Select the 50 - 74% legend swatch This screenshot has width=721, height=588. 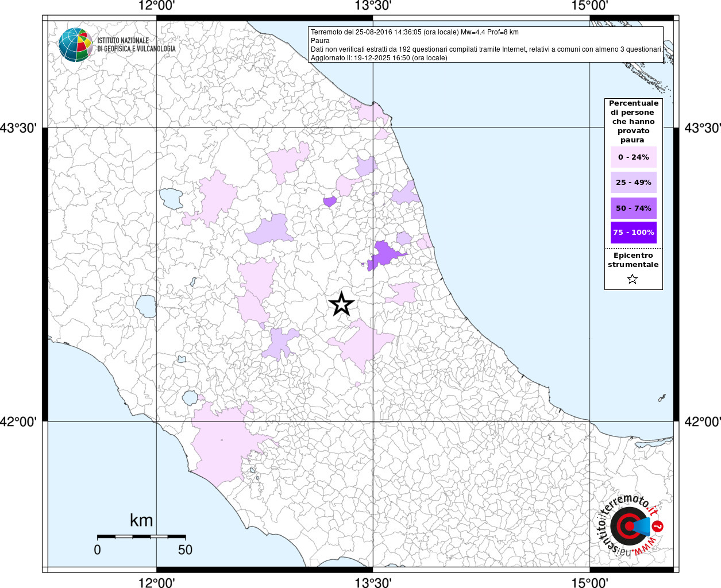click(x=633, y=208)
